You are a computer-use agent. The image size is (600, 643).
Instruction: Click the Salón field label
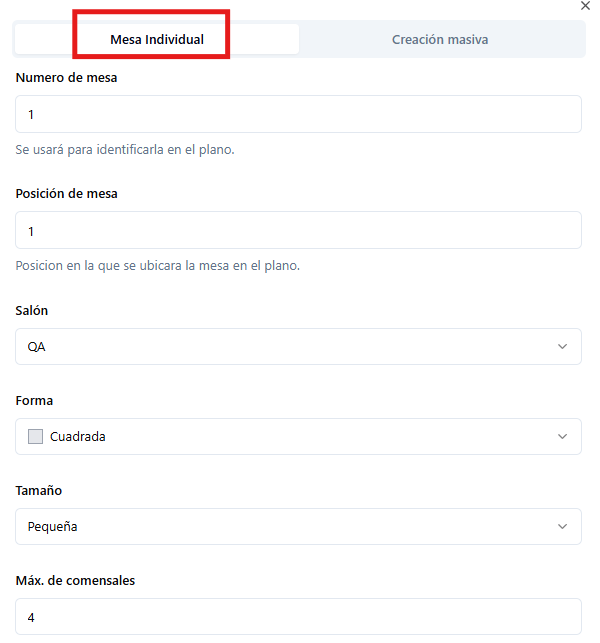(x=32, y=311)
